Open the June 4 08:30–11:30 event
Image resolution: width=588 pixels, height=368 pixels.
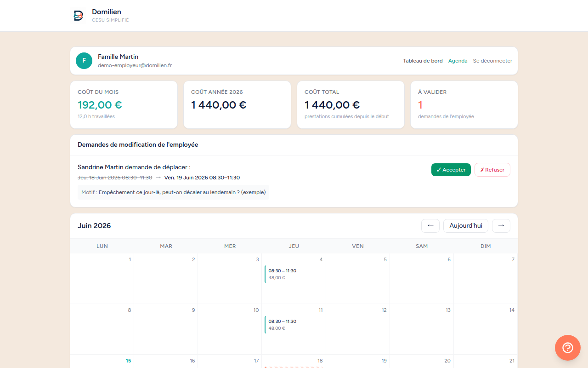tap(294, 274)
